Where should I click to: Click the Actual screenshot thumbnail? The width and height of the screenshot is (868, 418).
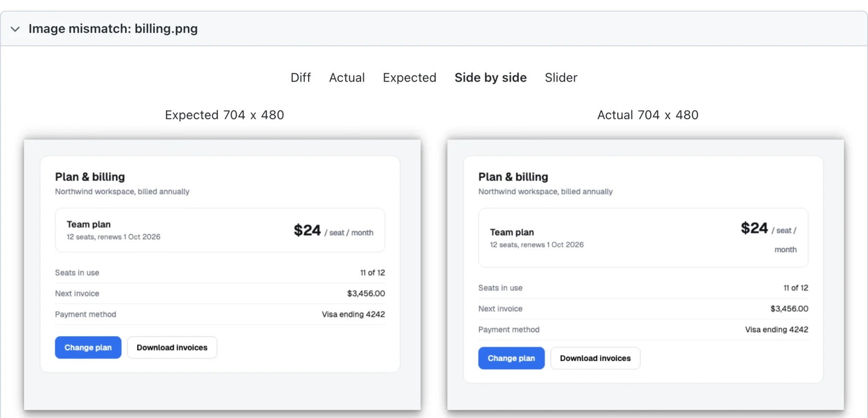(646, 275)
